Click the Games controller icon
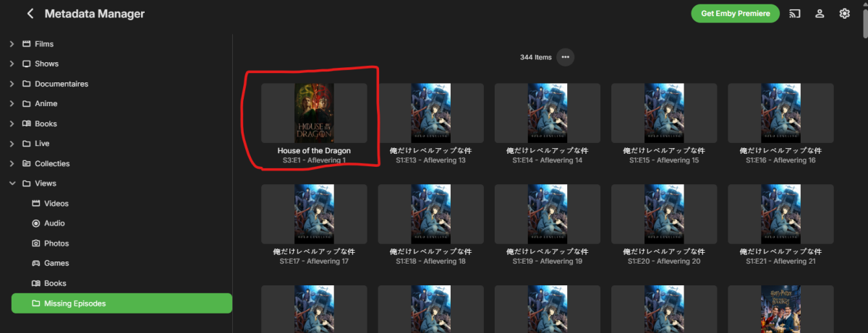 click(x=36, y=263)
